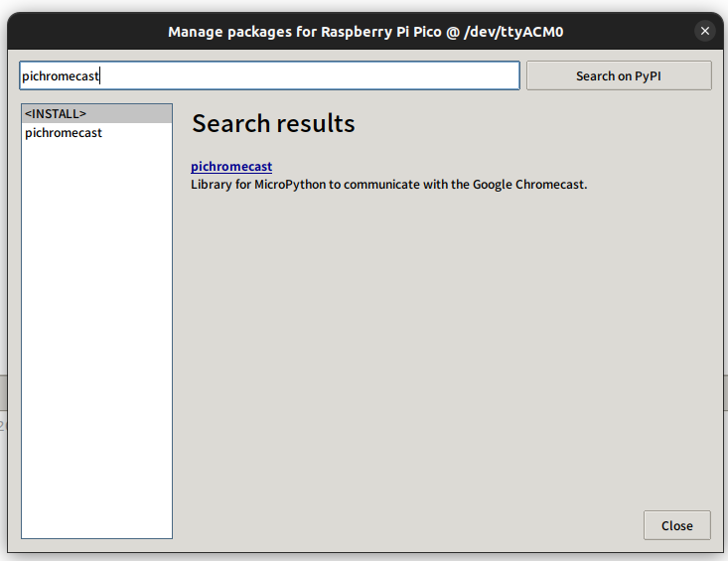Click the Manage packages title bar text

pos(365,32)
